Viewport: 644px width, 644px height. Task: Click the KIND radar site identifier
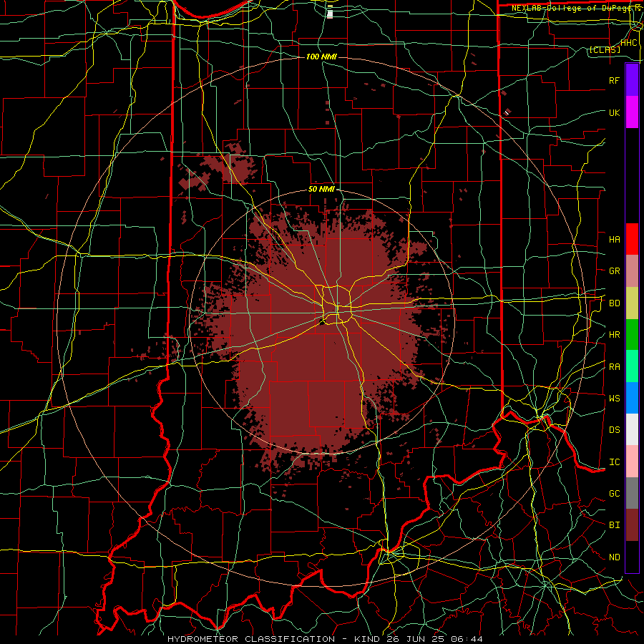point(367,639)
